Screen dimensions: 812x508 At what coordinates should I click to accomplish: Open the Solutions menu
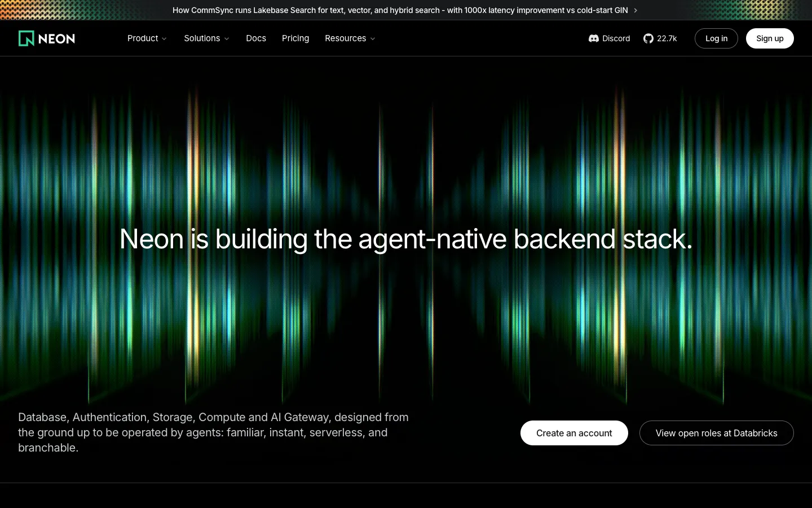[206, 38]
